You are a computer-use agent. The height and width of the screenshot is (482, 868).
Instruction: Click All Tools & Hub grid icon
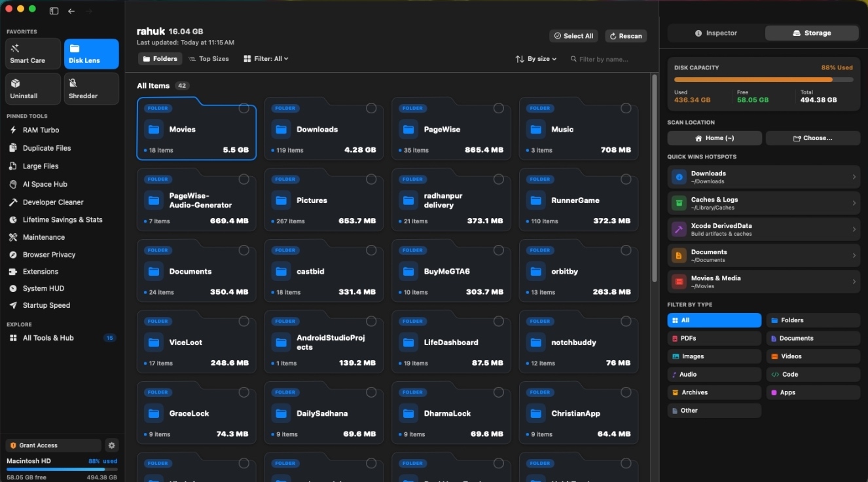(13, 338)
